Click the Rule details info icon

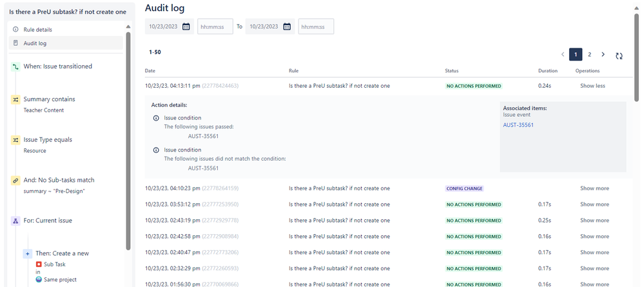point(15,30)
